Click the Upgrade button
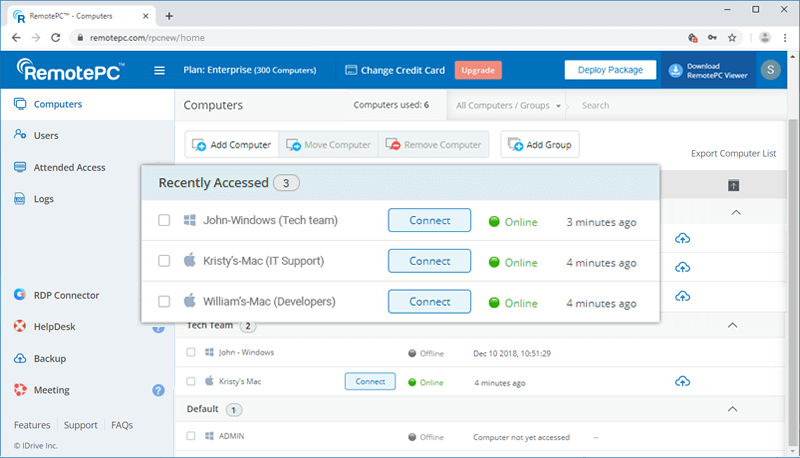Image resolution: width=800 pixels, height=458 pixels. [x=478, y=70]
